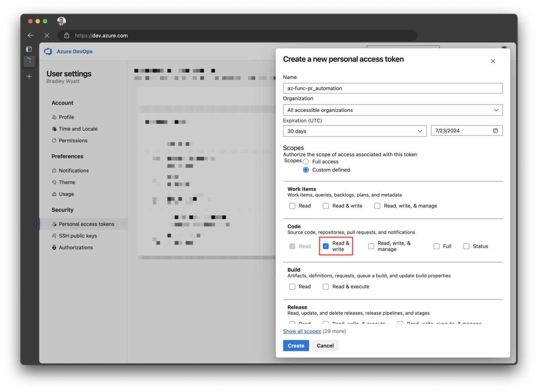This screenshot has height=392, width=538.
Task: Check Build Read & execute checkbox
Action: tap(326, 287)
